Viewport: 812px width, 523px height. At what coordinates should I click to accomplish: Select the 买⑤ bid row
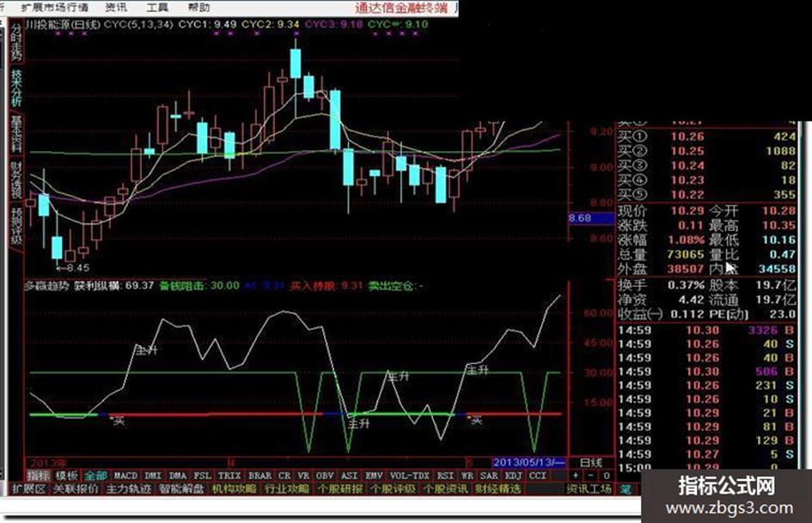tap(707, 195)
